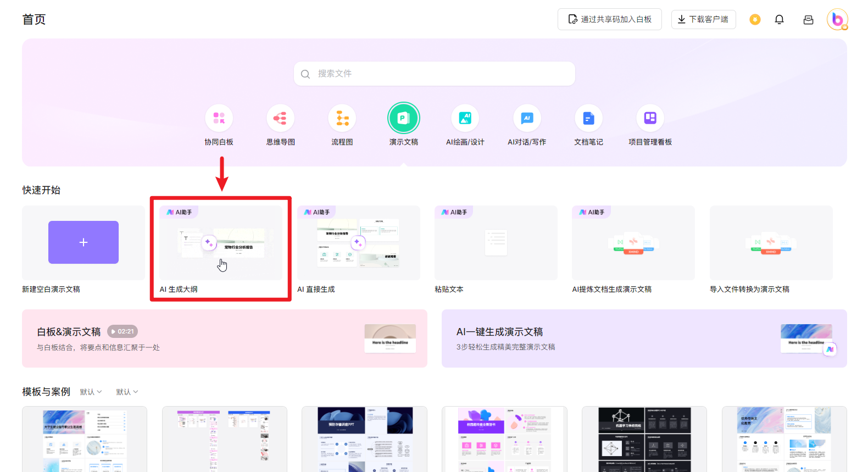Click the gold coin icon in header
The height and width of the screenshot is (472, 868).
click(x=755, y=19)
